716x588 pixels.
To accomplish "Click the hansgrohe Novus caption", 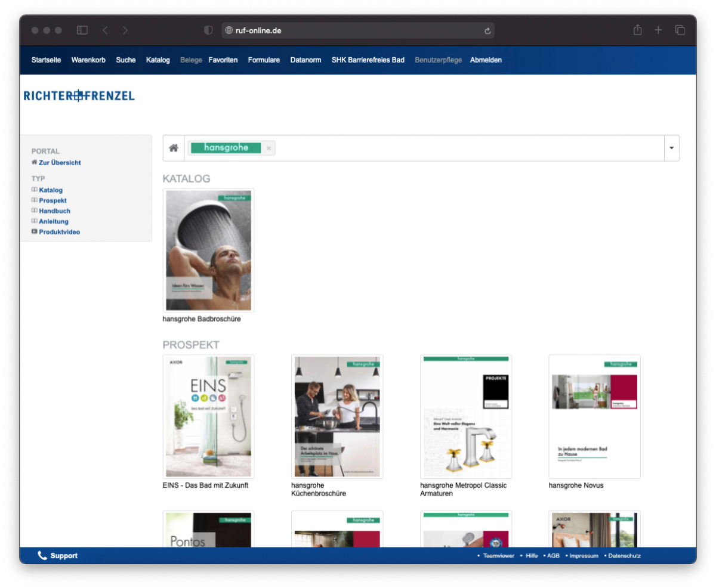I will 576,485.
